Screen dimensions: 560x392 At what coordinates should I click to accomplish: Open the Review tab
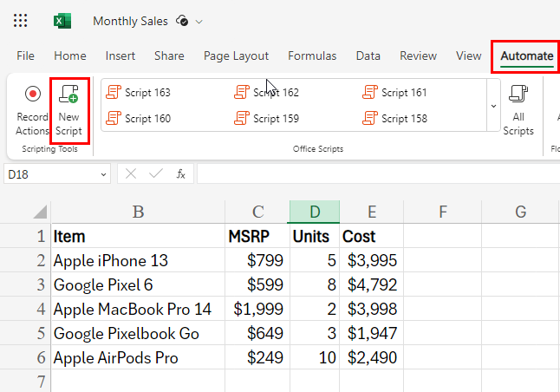[418, 56]
